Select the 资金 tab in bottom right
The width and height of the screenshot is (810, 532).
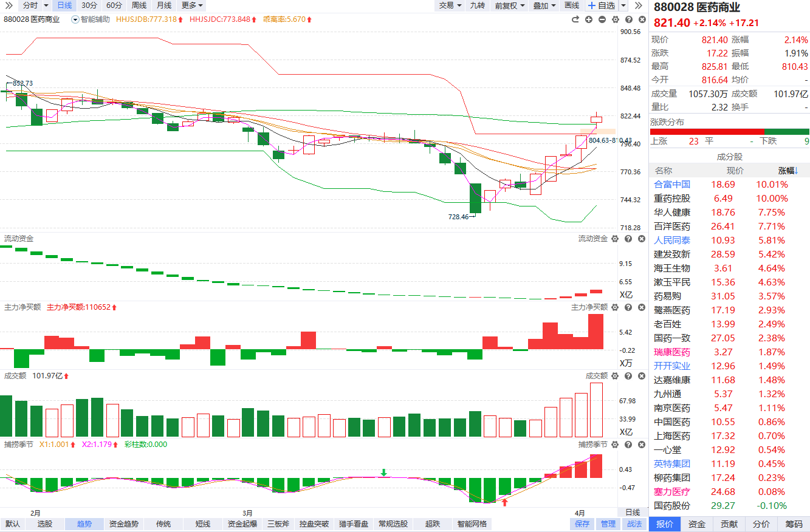697,524
